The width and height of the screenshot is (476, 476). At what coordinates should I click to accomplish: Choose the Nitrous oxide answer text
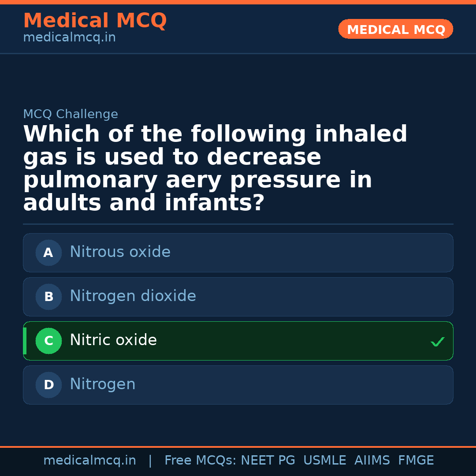coord(120,252)
